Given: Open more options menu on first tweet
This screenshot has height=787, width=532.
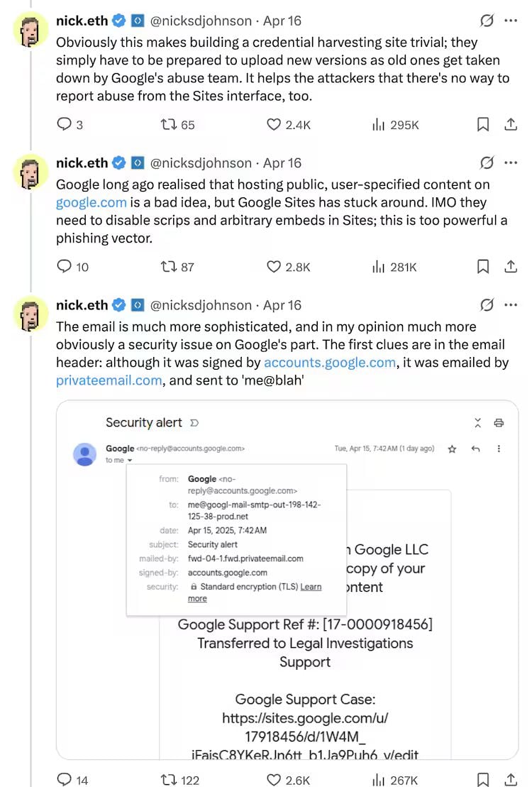Looking at the screenshot, I should [x=511, y=21].
